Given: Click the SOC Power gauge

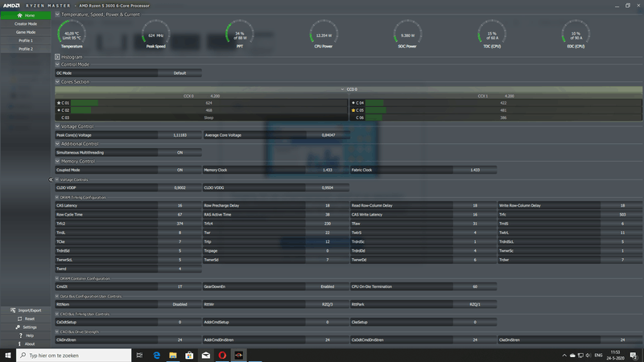Looking at the screenshot, I should pos(407,34).
